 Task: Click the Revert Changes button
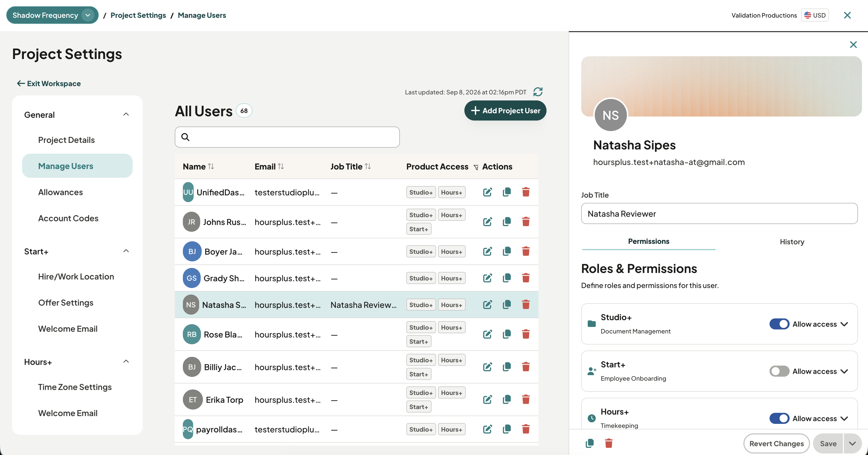(776, 443)
